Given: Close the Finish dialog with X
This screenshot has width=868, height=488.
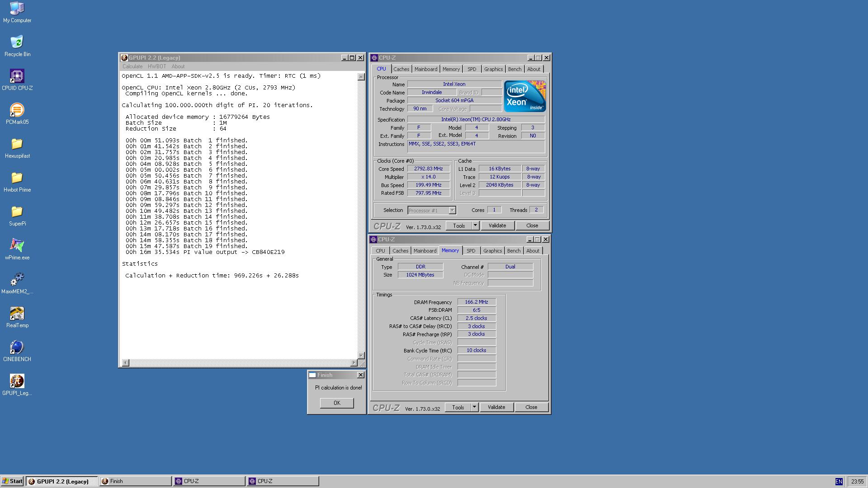Looking at the screenshot, I should [x=360, y=375].
